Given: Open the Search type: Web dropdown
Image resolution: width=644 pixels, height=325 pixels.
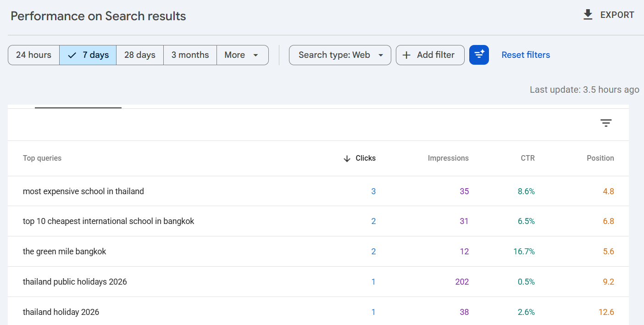Looking at the screenshot, I should (x=340, y=55).
